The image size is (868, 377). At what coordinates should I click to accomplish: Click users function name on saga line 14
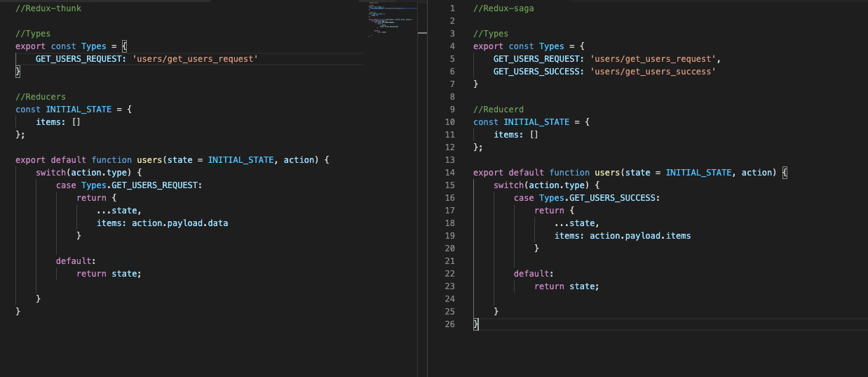(607, 173)
